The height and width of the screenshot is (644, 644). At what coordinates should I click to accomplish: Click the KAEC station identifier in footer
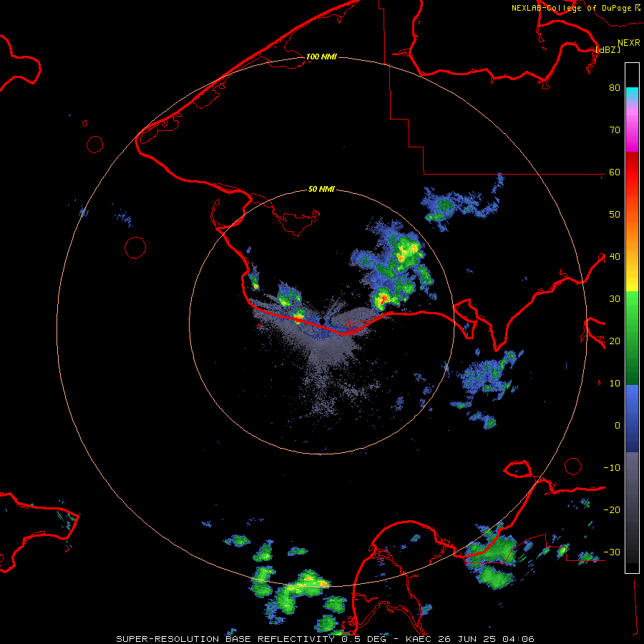pyautogui.click(x=420, y=639)
